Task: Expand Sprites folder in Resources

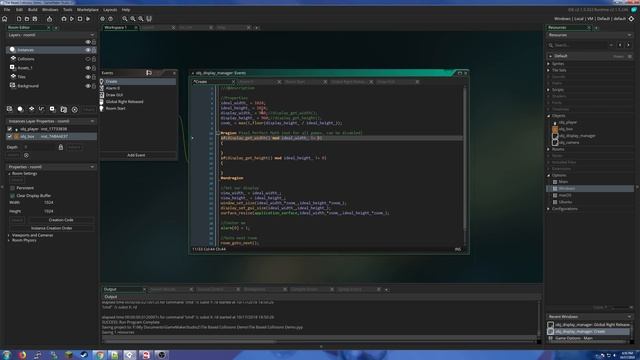Action: [x=549, y=64]
